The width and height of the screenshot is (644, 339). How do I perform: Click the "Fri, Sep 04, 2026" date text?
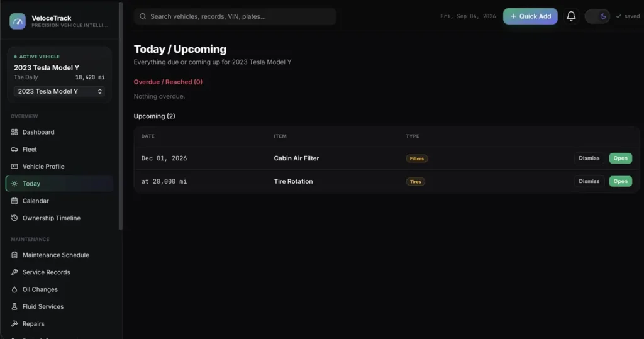468,16
